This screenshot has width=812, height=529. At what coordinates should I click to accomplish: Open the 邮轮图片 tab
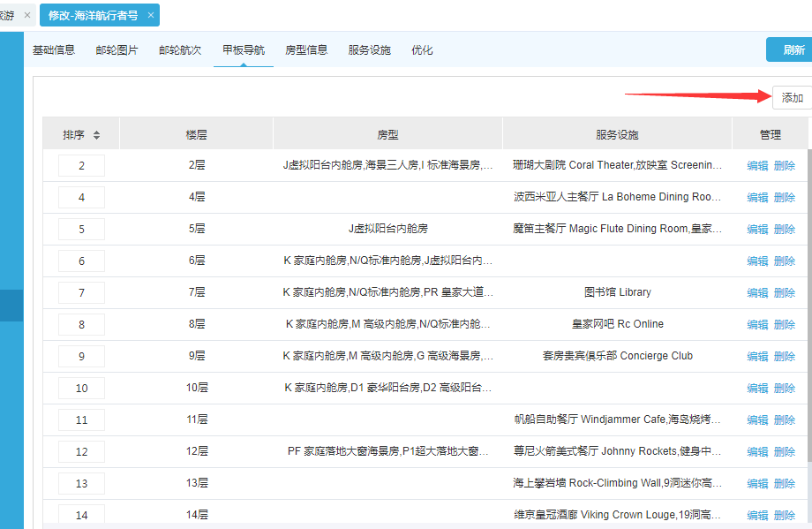click(117, 50)
